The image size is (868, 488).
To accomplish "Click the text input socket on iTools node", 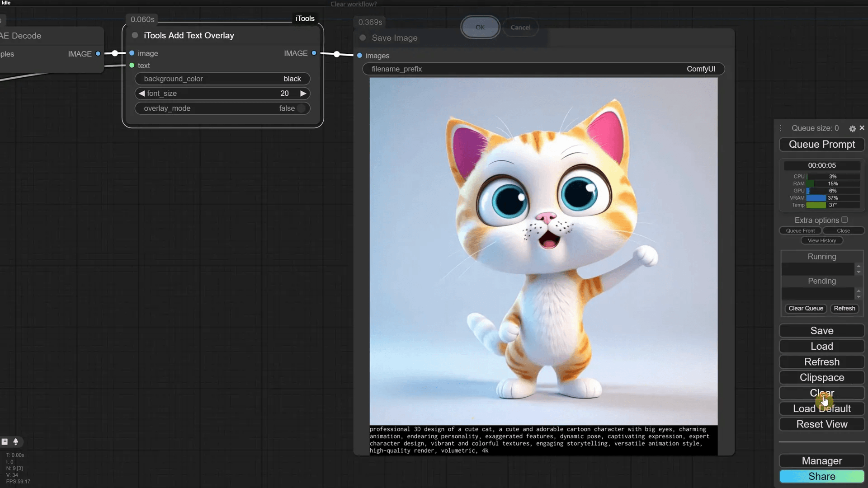I will click(132, 66).
